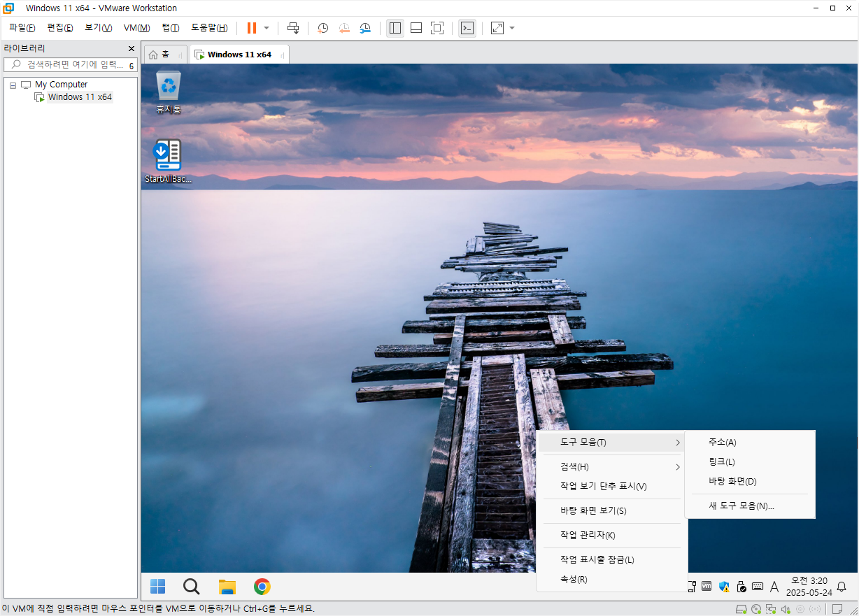The height and width of the screenshot is (616, 859).
Task: Switch to the 홈 tab
Action: point(165,55)
